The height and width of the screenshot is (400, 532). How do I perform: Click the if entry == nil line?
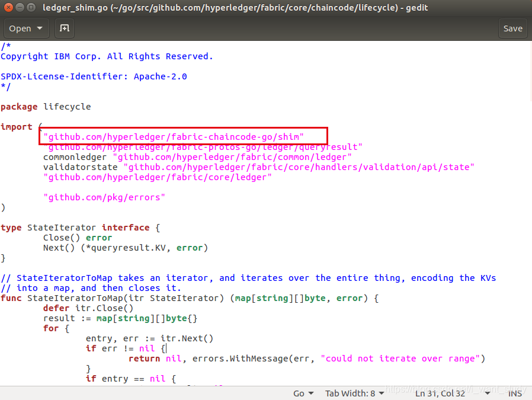point(131,379)
